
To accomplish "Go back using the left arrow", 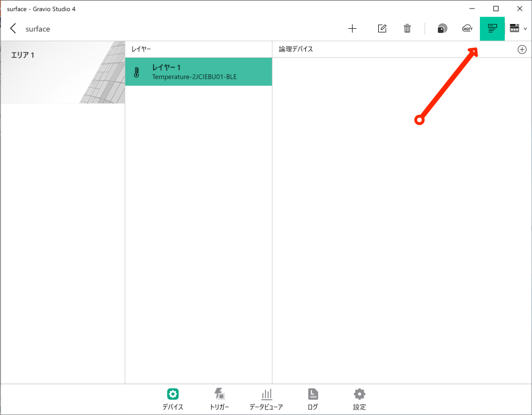I will [13, 29].
